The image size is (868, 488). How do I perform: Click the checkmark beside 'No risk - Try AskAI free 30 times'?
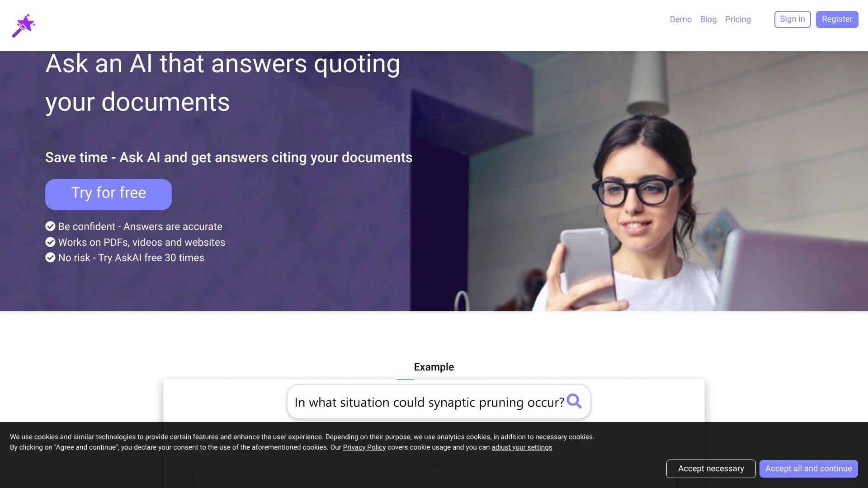(50, 258)
